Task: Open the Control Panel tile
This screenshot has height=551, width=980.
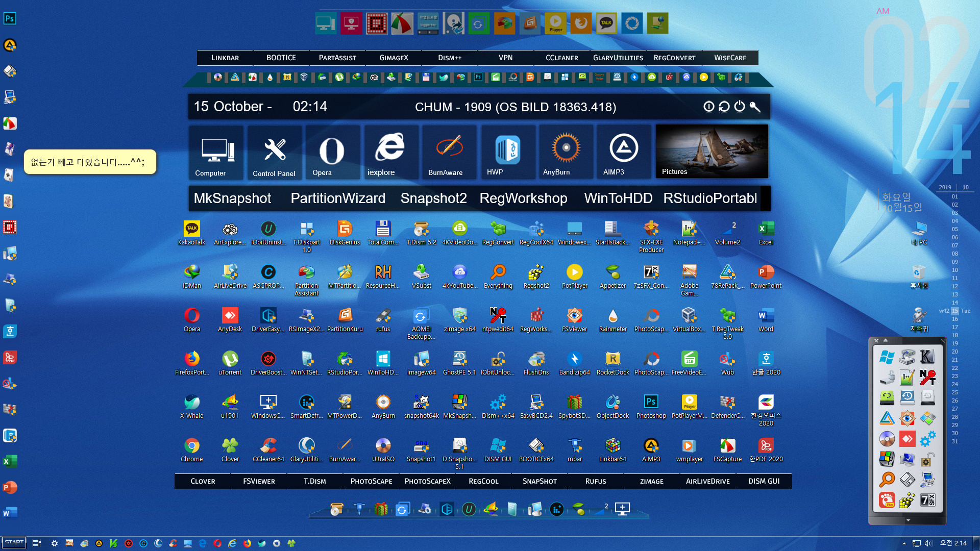Action: tap(274, 153)
